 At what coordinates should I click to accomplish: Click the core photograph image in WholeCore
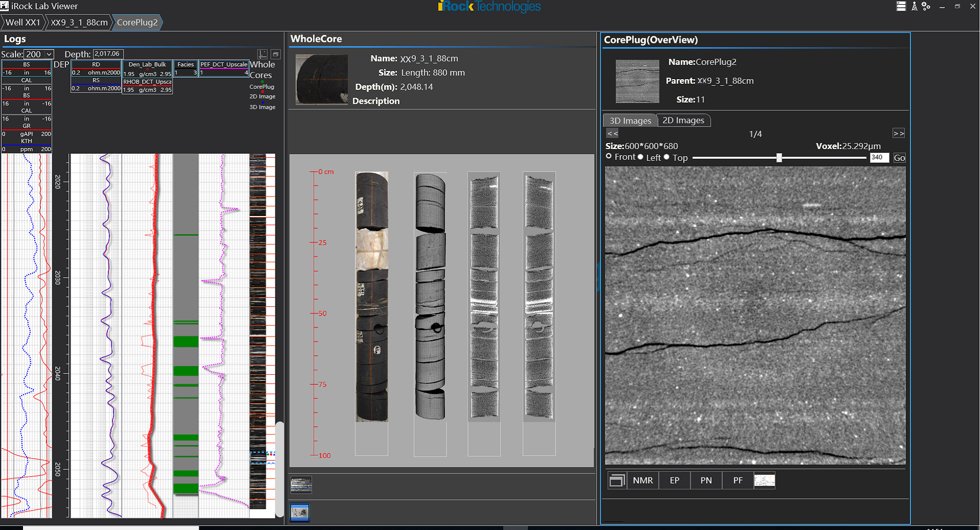point(371,297)
